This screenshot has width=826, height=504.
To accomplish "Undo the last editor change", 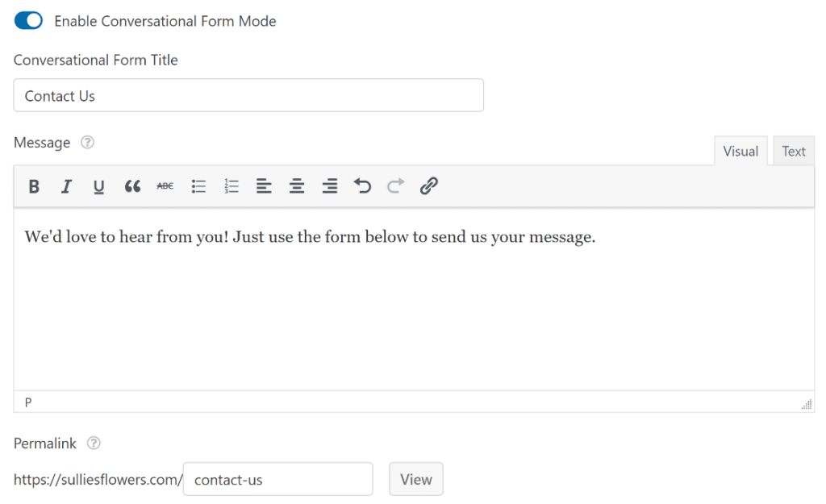I will coord(362,186).
